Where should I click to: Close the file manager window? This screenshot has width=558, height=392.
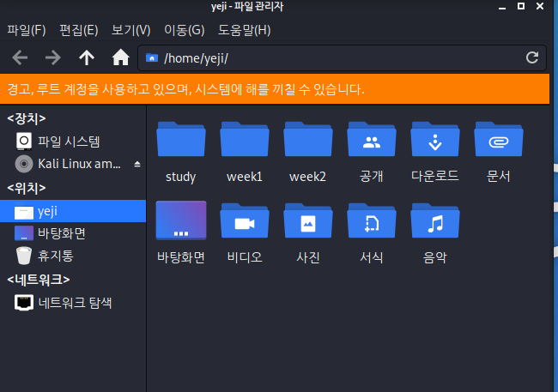(540, 6)
